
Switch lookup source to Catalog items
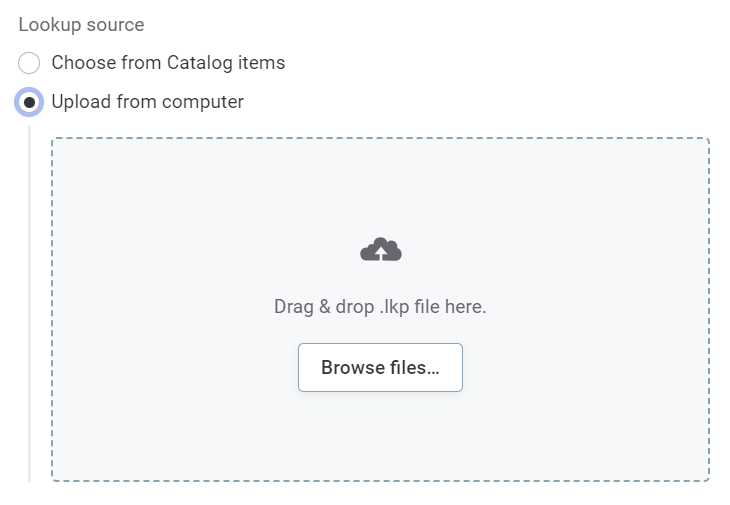[x=29, y=63]
